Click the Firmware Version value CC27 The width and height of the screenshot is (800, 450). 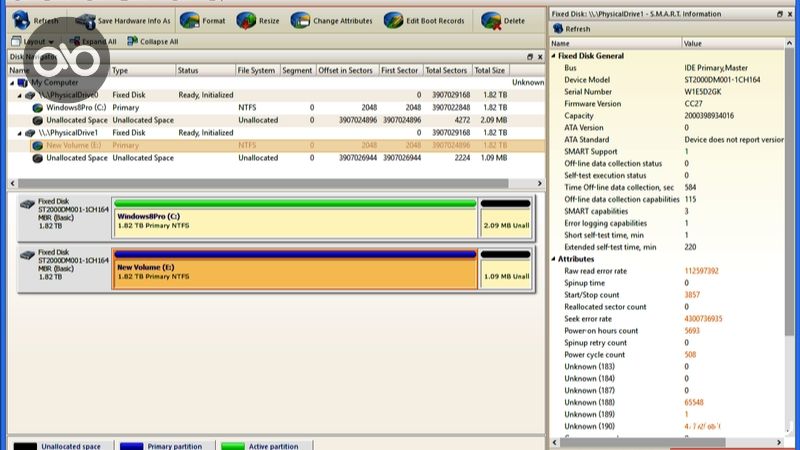[x=693, y=104]
